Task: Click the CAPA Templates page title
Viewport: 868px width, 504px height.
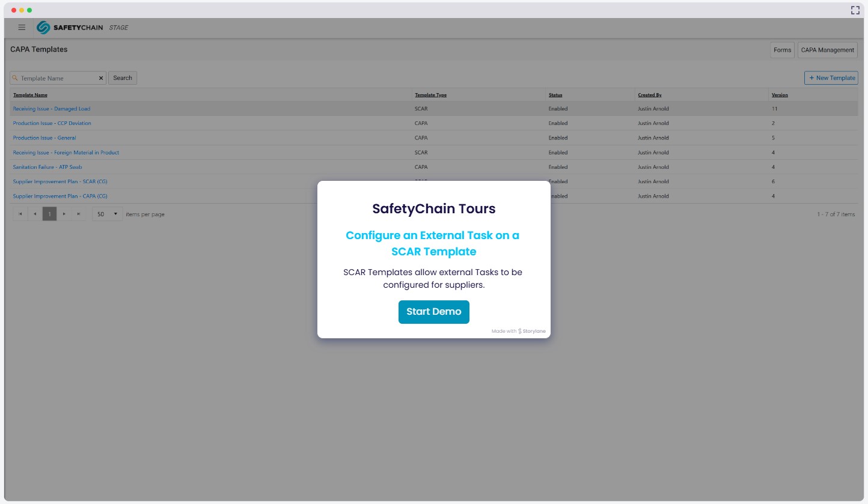Action: [39, 49]
